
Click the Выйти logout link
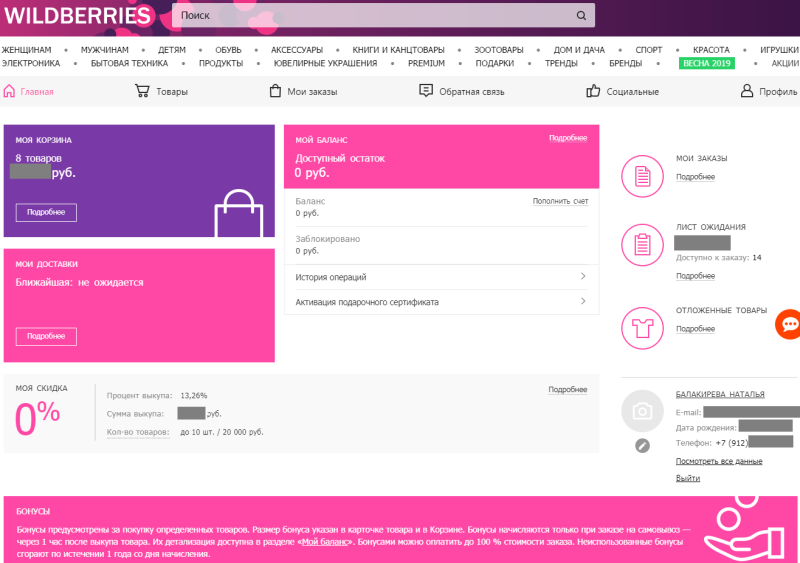tap(688, 478)
